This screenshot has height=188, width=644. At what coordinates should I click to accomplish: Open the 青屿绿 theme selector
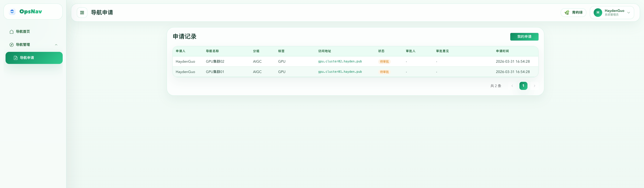[x=574, y=13]
